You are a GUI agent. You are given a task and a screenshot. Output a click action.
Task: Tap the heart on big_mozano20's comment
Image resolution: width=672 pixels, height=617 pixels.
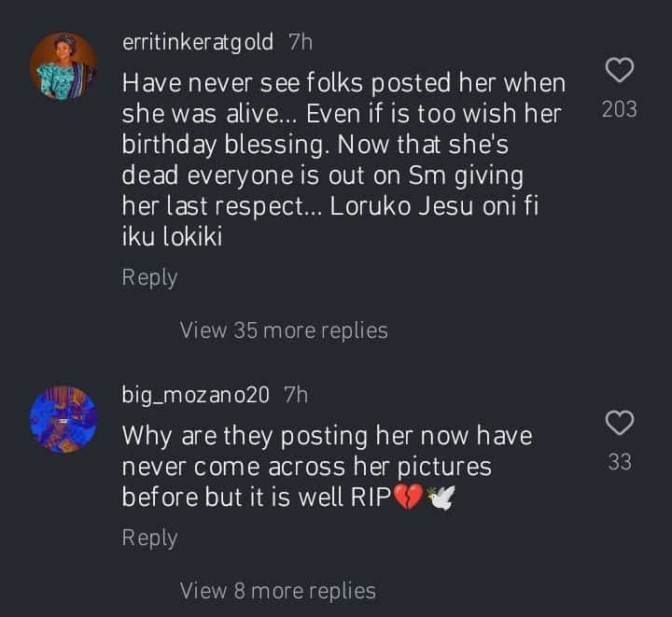620,422
